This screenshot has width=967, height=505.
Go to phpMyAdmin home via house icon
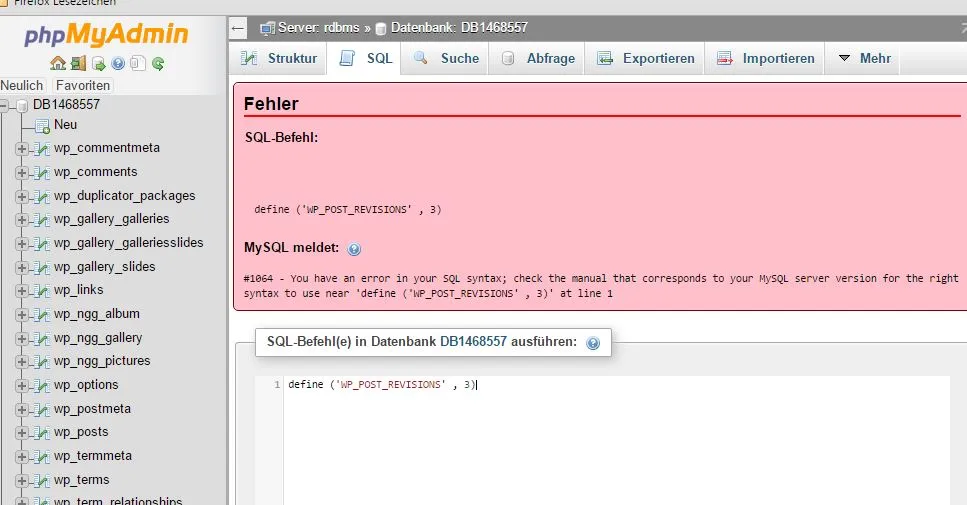point(58,64)
